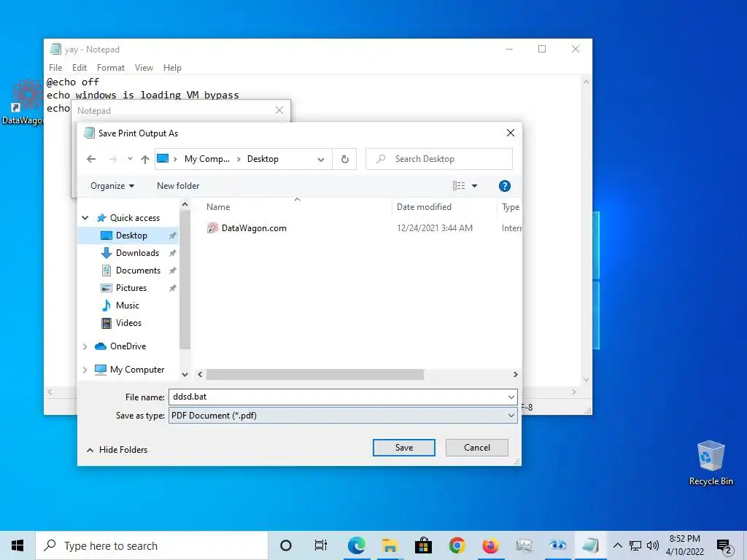Open the Videos folder in the sidebar
747x560 pixels.
128,323
